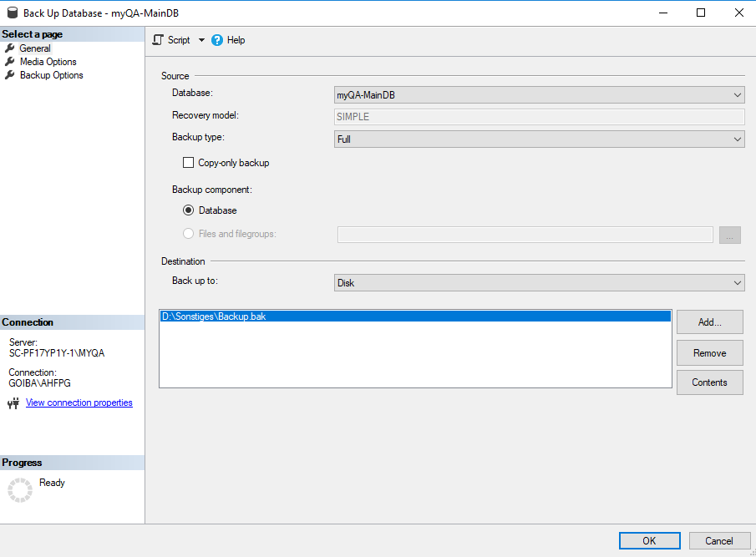Click the database icon in title bar

[x=11, y=13]
